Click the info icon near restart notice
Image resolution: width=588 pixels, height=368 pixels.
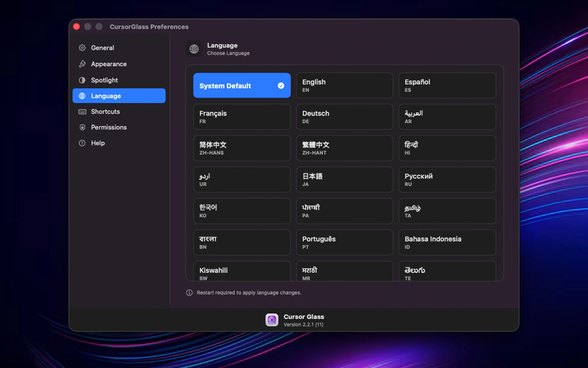(189, 293)
